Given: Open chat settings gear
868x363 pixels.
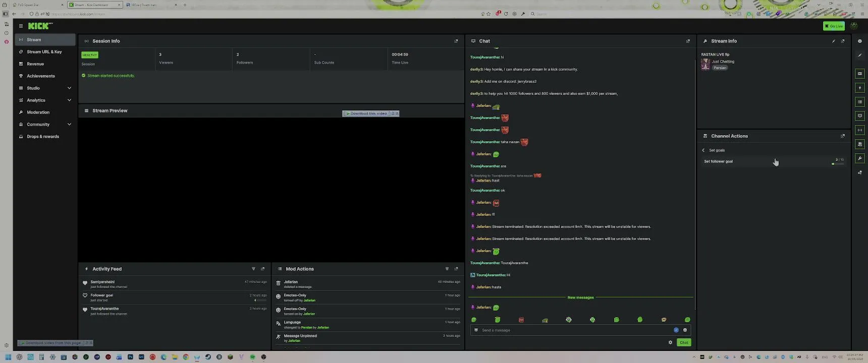Looking at the screenshot, I should coord(671,343).
